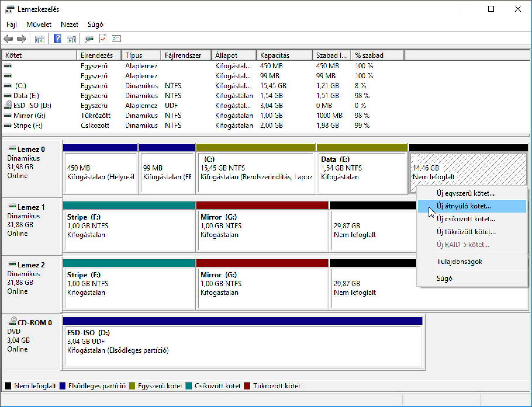Click the 99 MB capacity cell
The height and width of the screenshot is (407, 532).
tap(270, 76)
